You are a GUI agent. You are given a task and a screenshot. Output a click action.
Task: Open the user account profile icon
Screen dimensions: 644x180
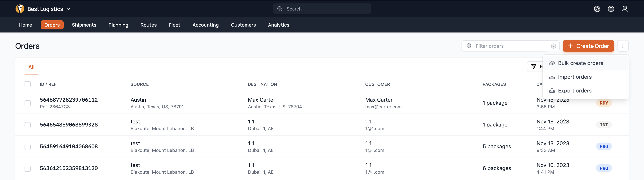pyautogui.click(x=624, y=9)
